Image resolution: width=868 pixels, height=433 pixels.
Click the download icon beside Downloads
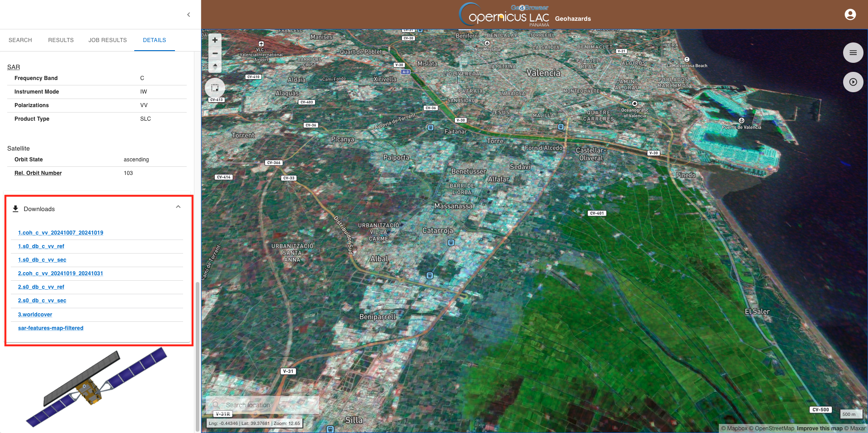pyautogui.click(x=15, y=209)
